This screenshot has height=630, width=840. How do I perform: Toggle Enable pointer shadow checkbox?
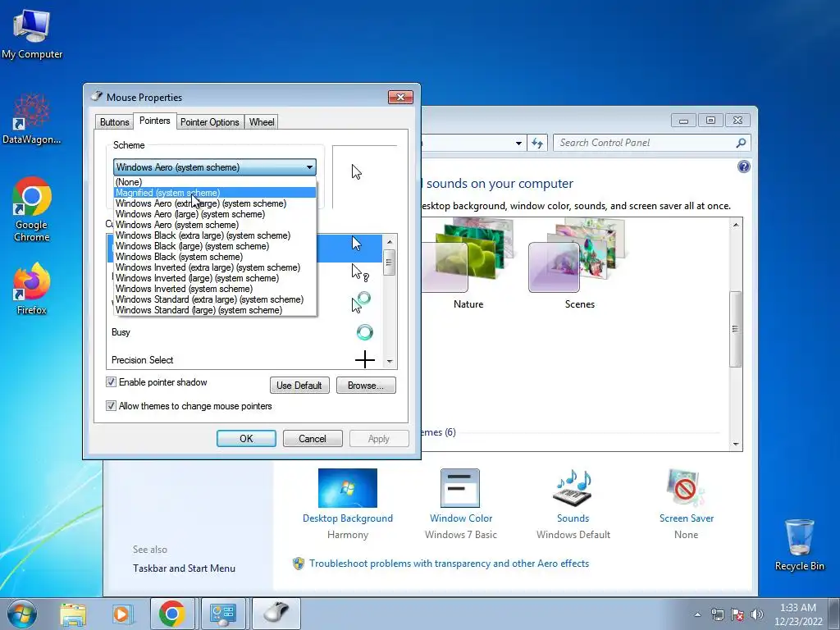pyautogui.click(x=111, y=382)
